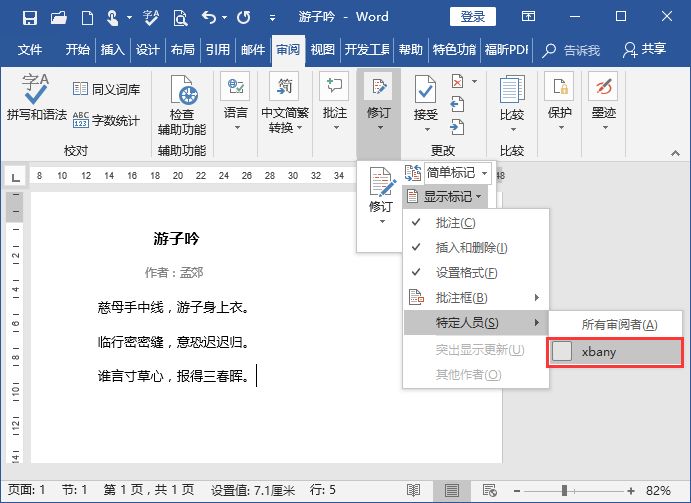The height and width of the screenshot is (503, 691).
Task: Open print preview icon in title bar
Action: click(x=180, y=18)
